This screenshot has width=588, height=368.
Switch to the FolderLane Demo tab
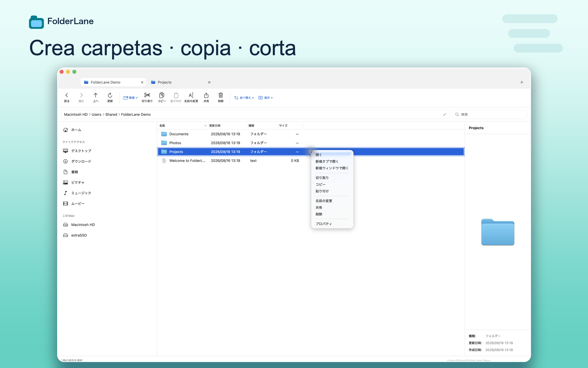(113, 82)
